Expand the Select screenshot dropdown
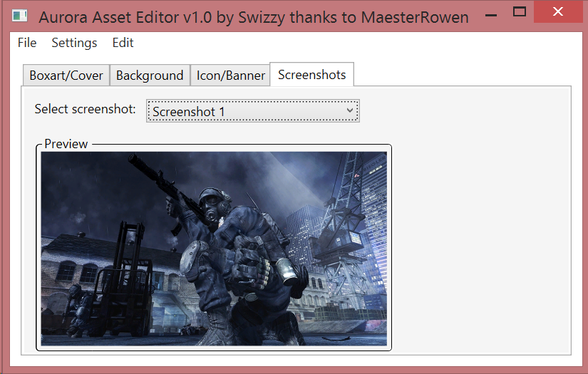 (x=253, y=111)
